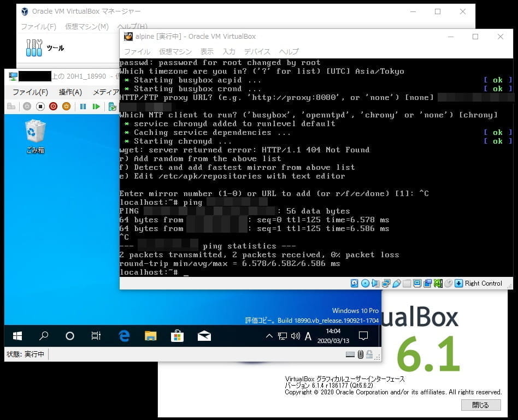Click the grey Start power icon in Hyper-V toolbar
This screenshot has width=518, height=420.
27,107
